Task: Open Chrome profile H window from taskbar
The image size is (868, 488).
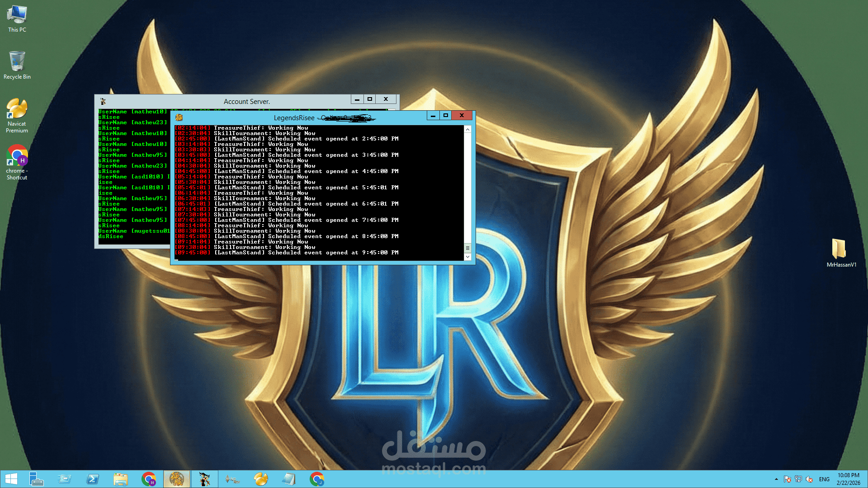Action: pyautogui.click(x=149, y=479)
